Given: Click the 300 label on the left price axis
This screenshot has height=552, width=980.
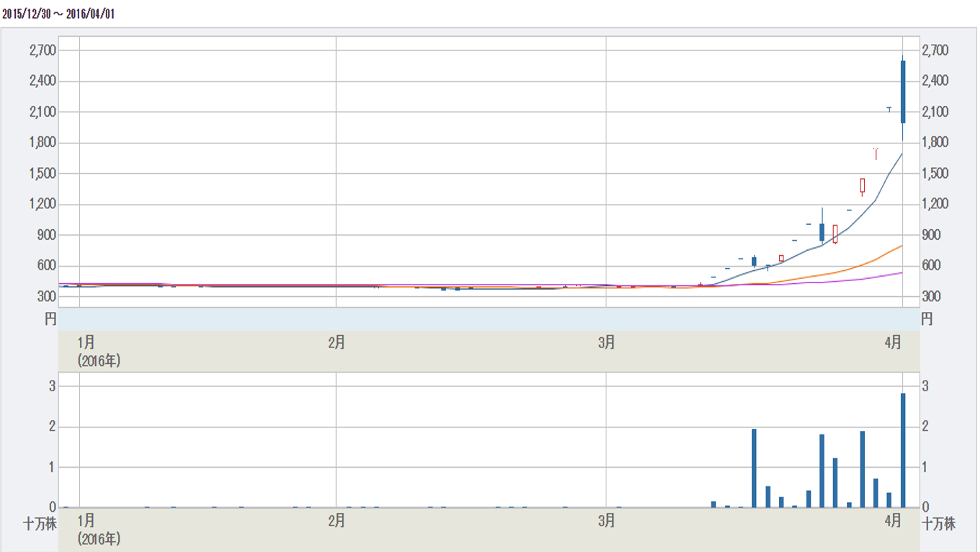Looking at the screenshot, I should pos(48,297).
